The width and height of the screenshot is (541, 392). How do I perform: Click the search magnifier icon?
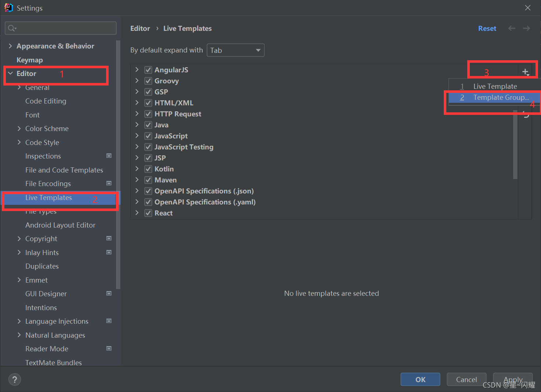[12, 28]
